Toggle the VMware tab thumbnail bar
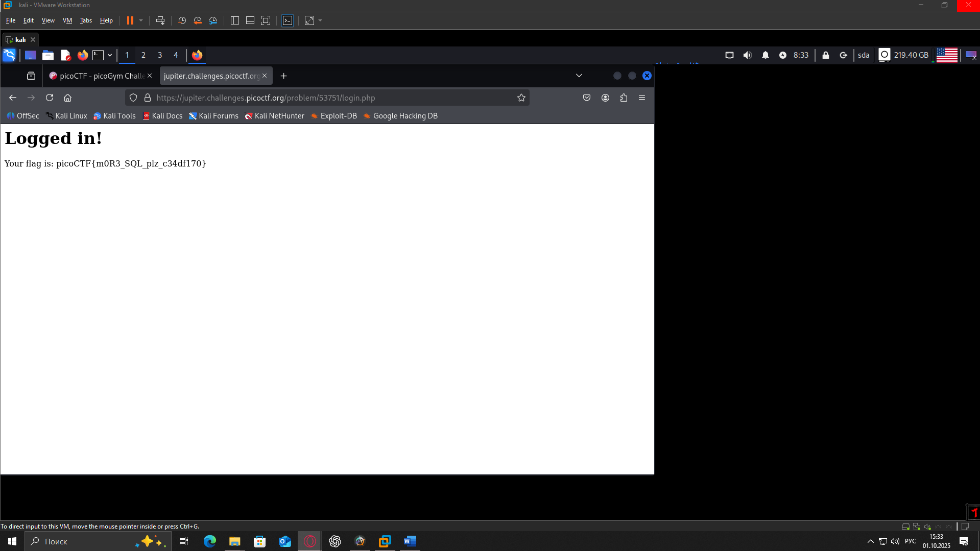The height and width of the screenshot is (551, 980). (x=250, y=20)
